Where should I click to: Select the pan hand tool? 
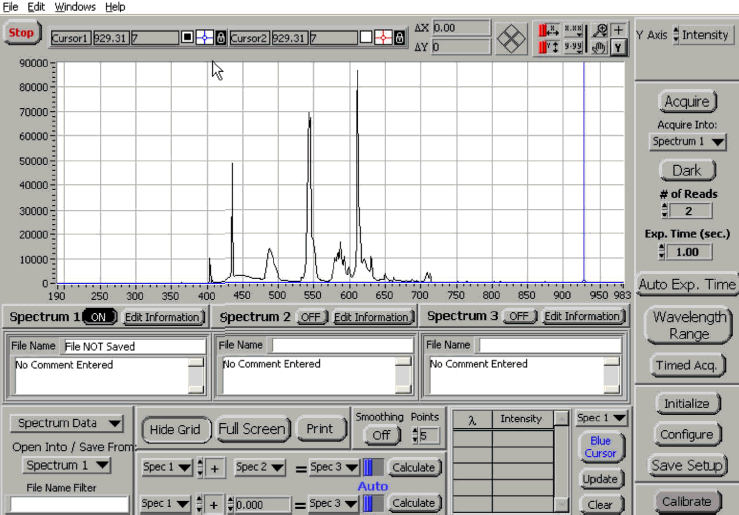(x=601, y=47)
